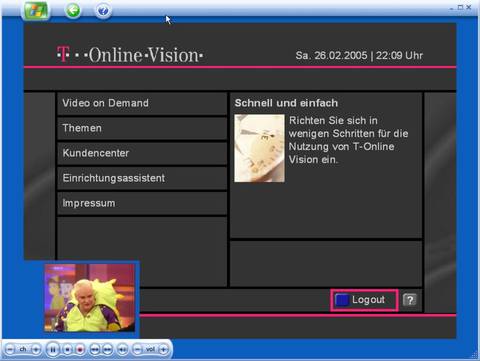Rewind using the double-left arrow button
Viewport: 480px width, 361px height.
[x=95, y=349]
